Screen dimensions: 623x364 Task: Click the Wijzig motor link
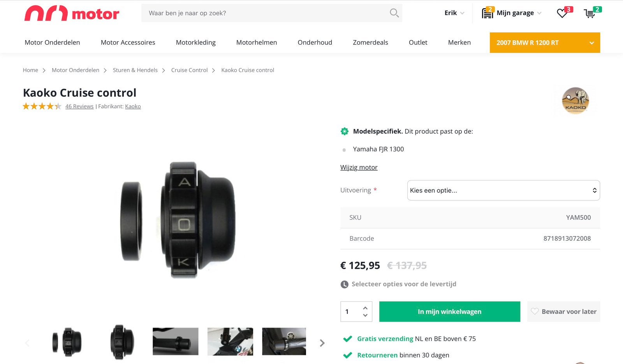pos(359,167)
